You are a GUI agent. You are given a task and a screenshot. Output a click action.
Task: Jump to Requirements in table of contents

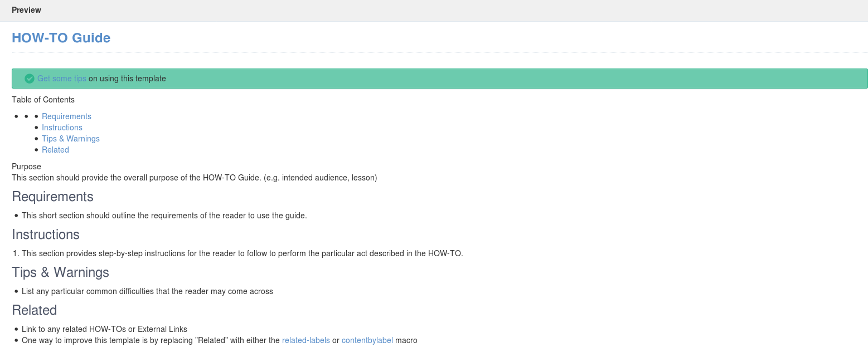(66, 116)
